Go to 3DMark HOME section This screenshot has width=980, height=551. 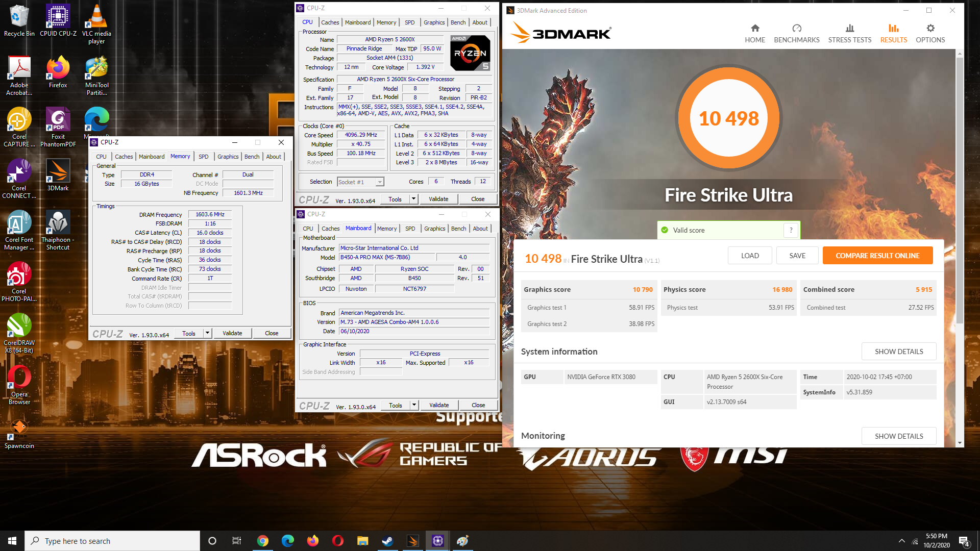tap(755, 34)
